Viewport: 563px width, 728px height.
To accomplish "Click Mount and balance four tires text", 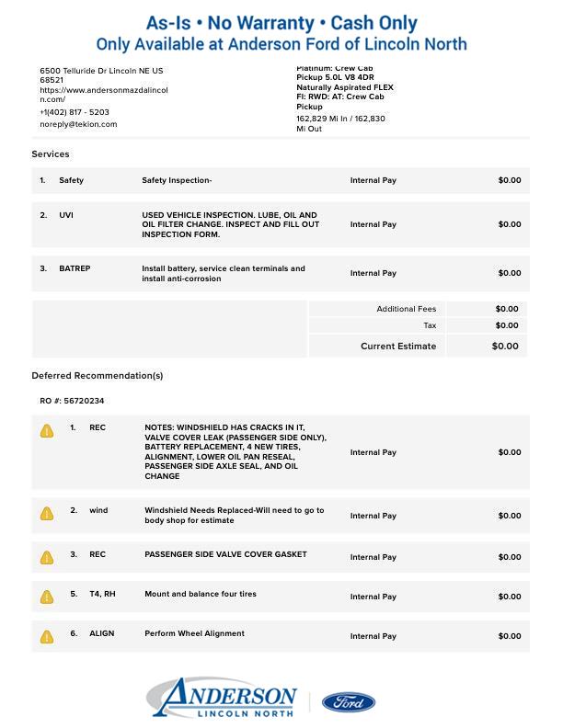I will 201,594.
